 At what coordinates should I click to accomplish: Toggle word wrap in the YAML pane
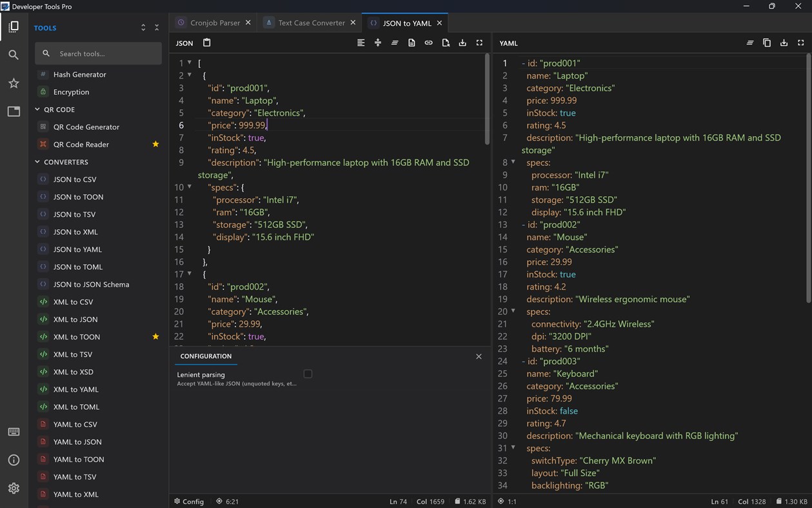click(750, 43)
